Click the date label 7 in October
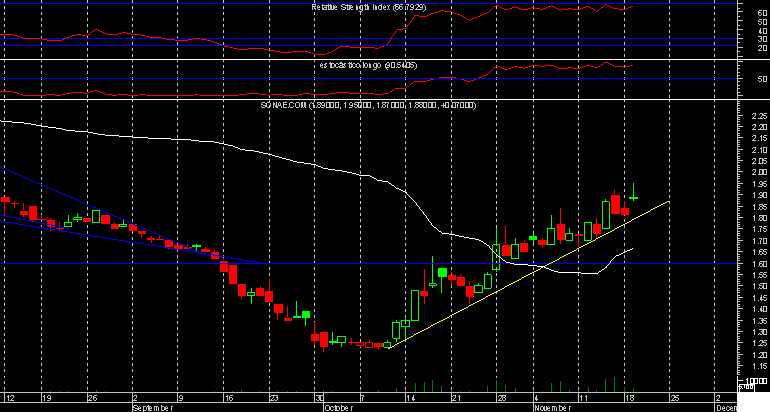This screenshot has width=770, height=412. (362, 398)
